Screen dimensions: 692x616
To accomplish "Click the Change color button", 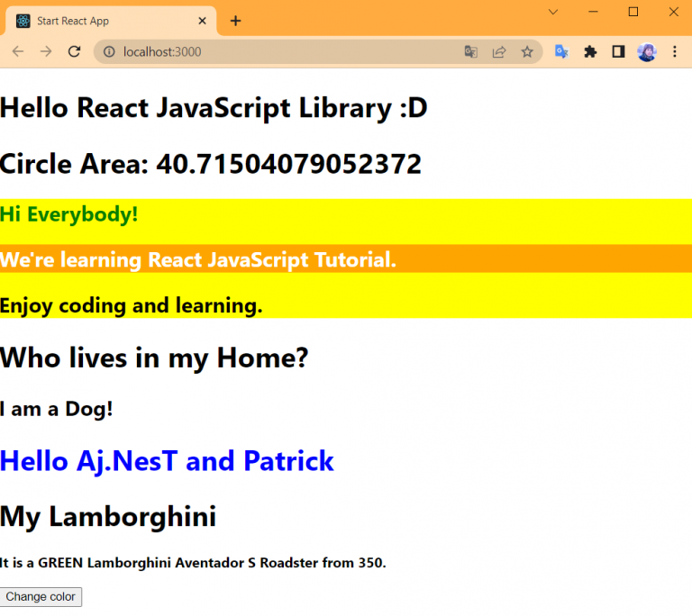I will [41, 597].
